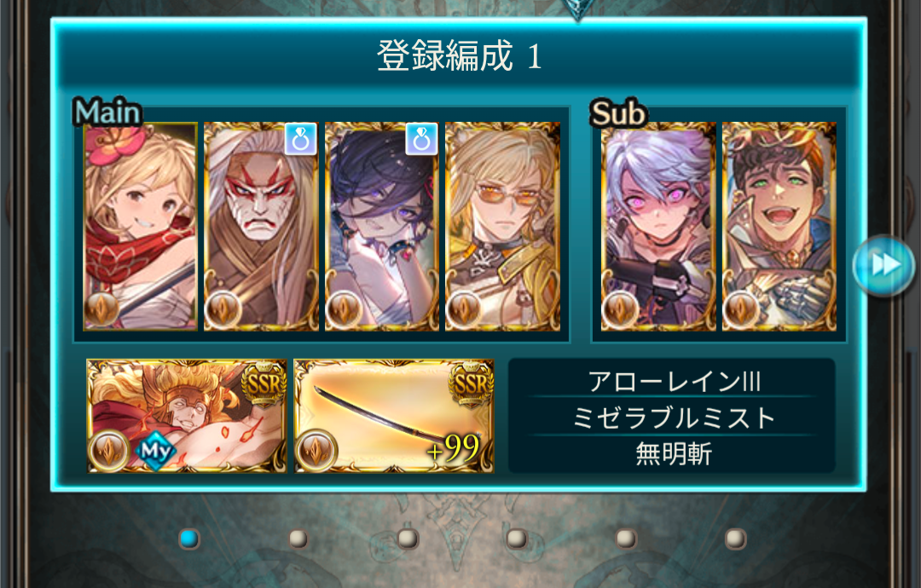
Task: Click the ミゼラブルミスト skill entry
Action: [x=673, y=418]
